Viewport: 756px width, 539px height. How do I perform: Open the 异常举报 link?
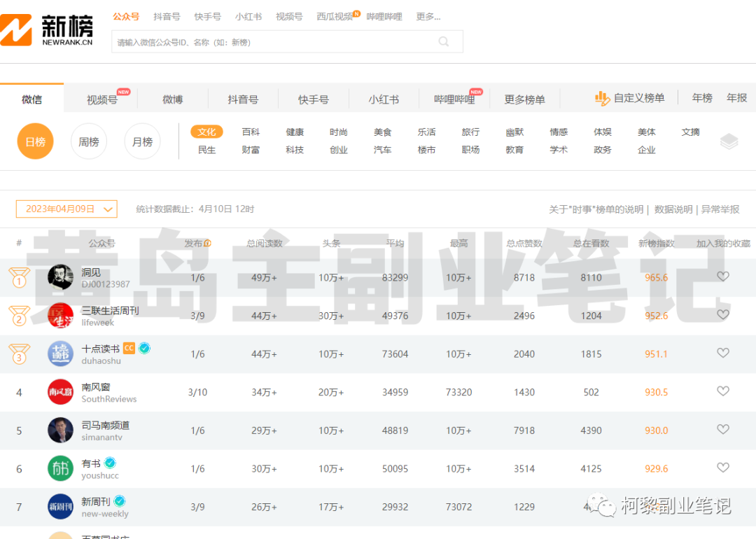720,209
